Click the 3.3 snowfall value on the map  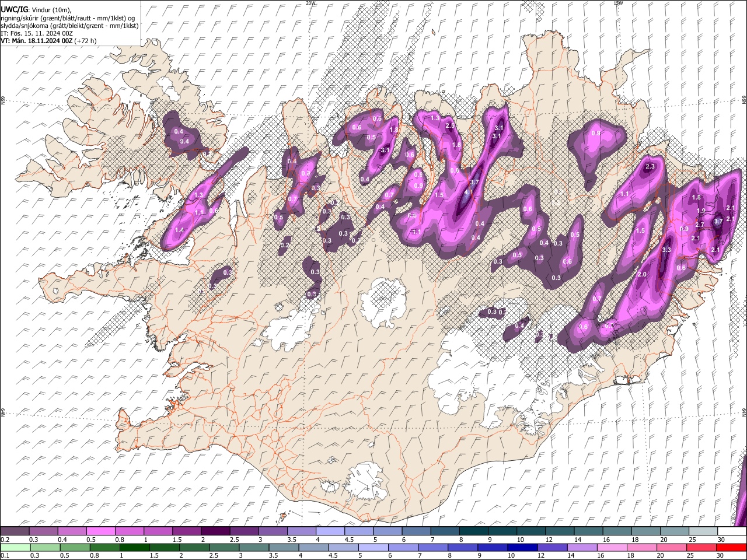pos(667,250)
